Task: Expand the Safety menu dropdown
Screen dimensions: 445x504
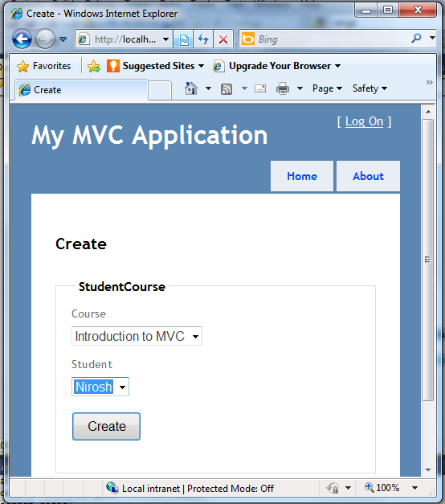Action: coord(369,88)
